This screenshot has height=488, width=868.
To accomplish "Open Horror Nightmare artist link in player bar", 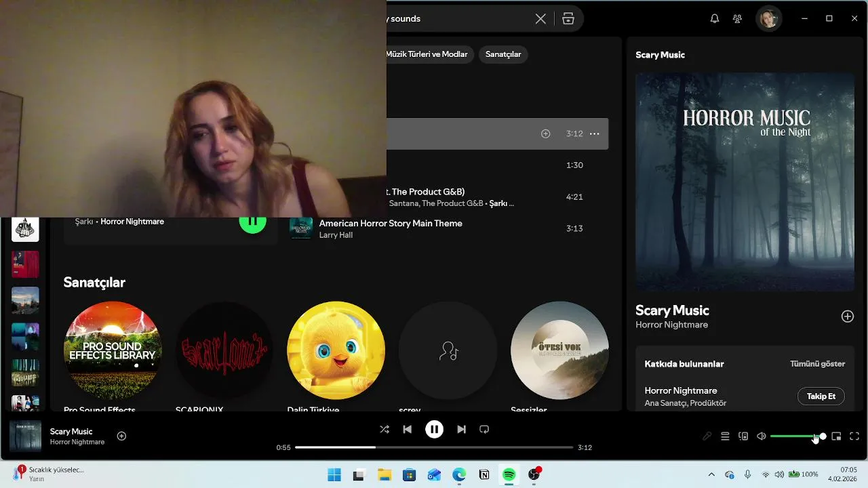I will coord(77,442).
